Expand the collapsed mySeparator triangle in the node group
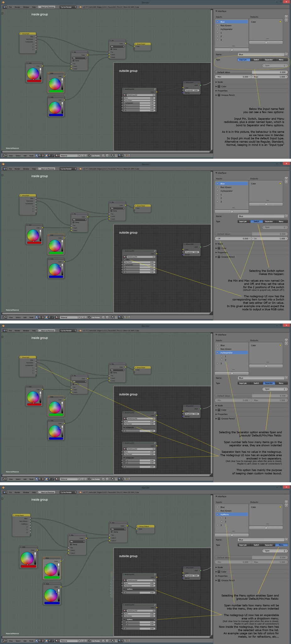The width and height of the screenshot is (291, 644). click(x=124, y=427)
